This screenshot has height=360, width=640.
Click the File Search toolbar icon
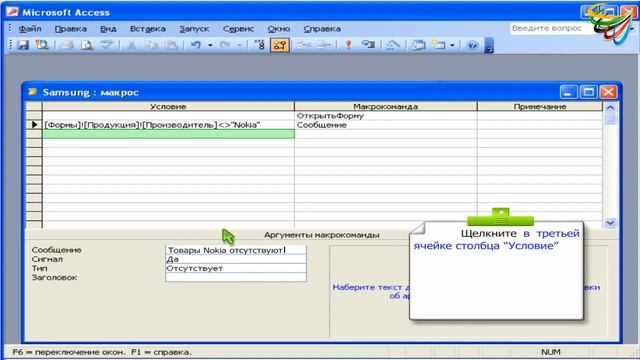pyautogui.click(x=42, y=45)
